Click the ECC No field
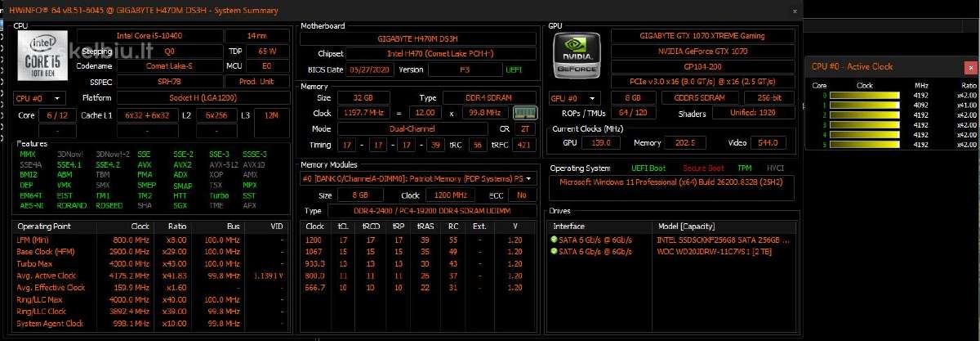Image resolution: width=980 pixels, height=341 pixels. (x=522, y=195)
